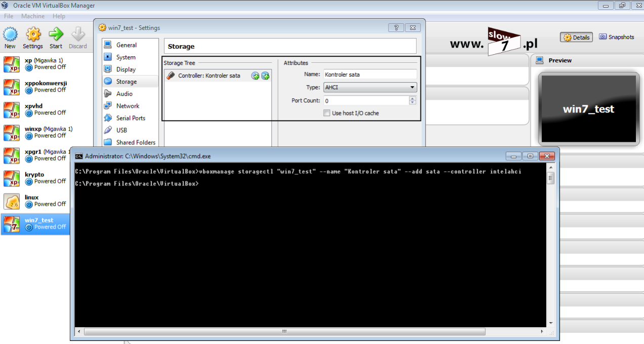Select the xpgr1 virtual machine
Viewport: 644px width, 344px height.
[35, 155]
